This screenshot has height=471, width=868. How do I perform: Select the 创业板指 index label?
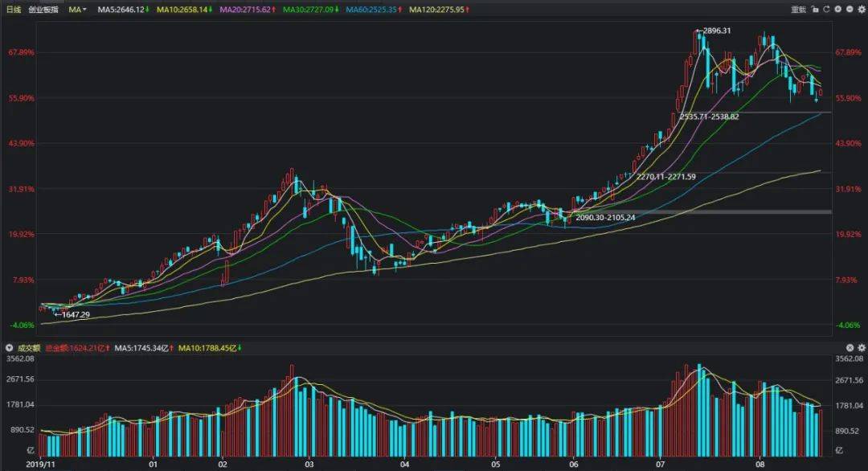(x=43, y=10)
